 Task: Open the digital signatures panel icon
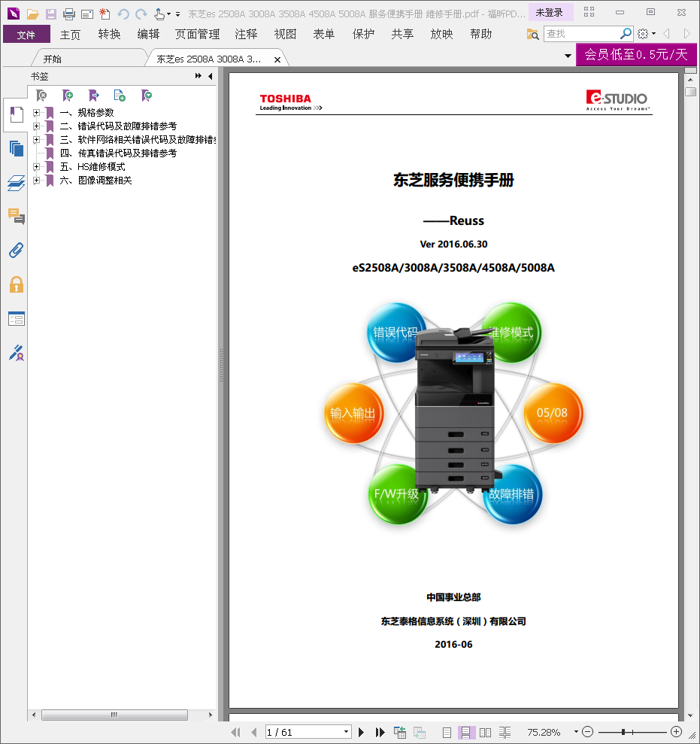16,353
